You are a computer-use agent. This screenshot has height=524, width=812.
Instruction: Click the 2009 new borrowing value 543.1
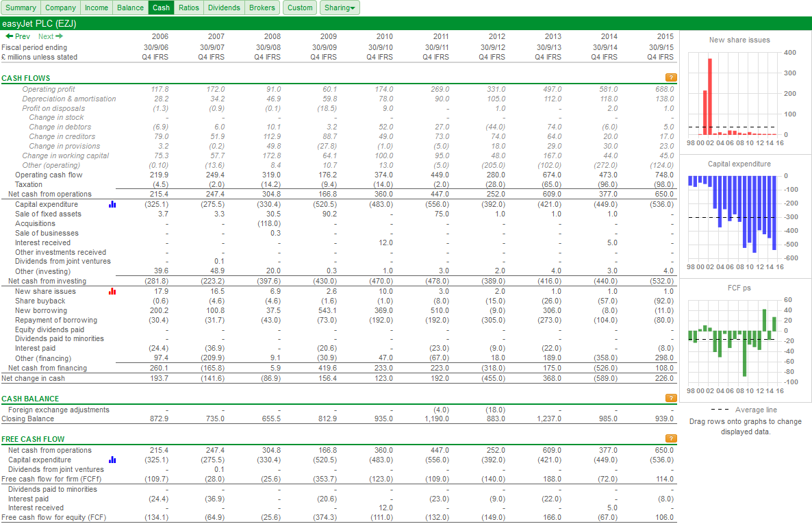[327, 310]
